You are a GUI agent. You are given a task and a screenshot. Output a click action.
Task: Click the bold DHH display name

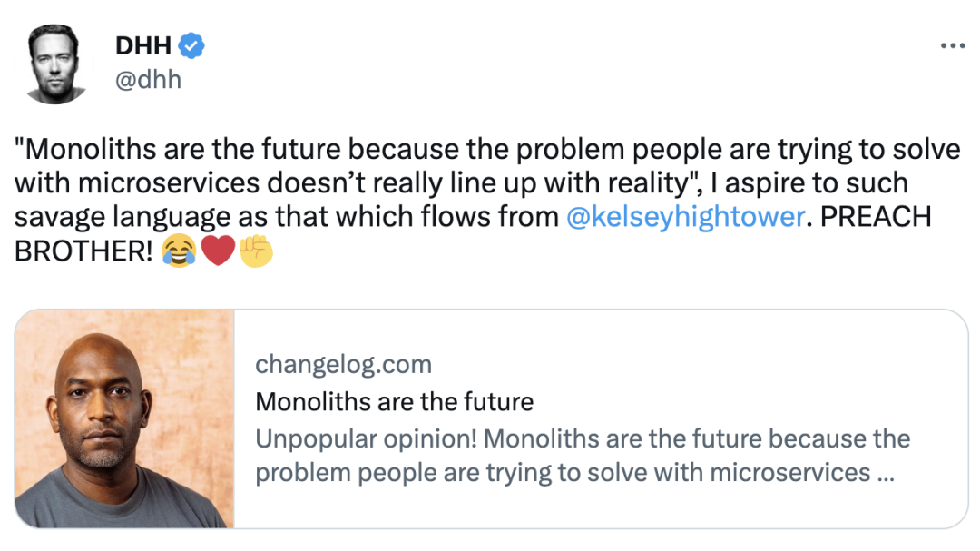[142, 45]
